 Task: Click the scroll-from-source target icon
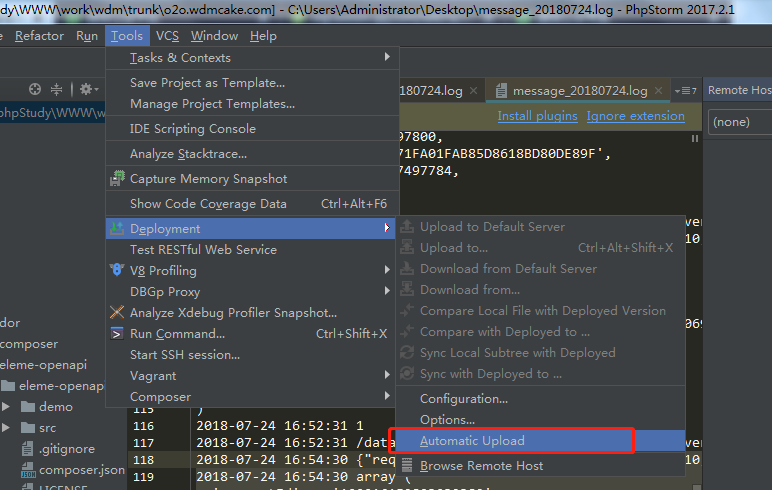pyautogui.click(x=34, y=89)
